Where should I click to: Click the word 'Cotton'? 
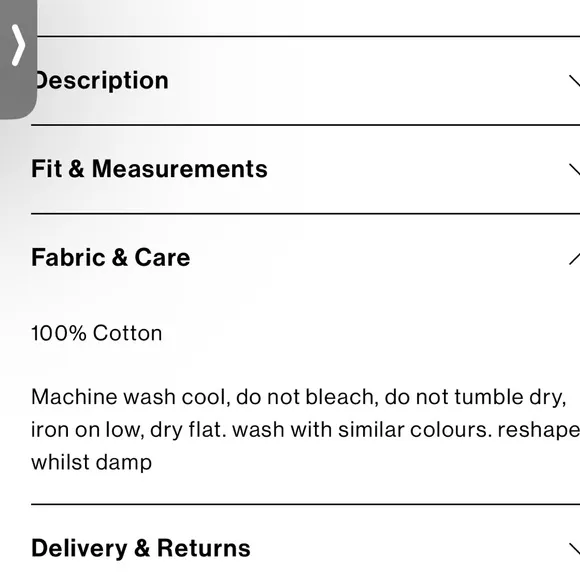tap(128, 333)
